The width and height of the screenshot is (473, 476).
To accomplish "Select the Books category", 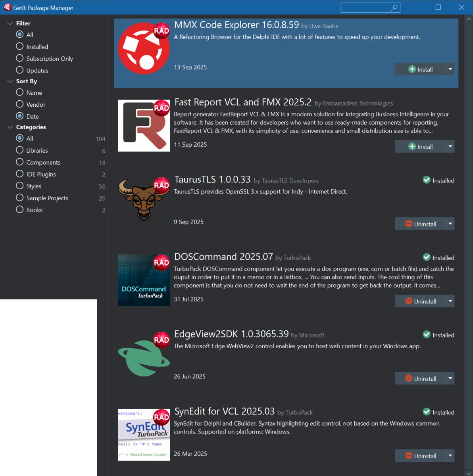I will pos(20,210).
